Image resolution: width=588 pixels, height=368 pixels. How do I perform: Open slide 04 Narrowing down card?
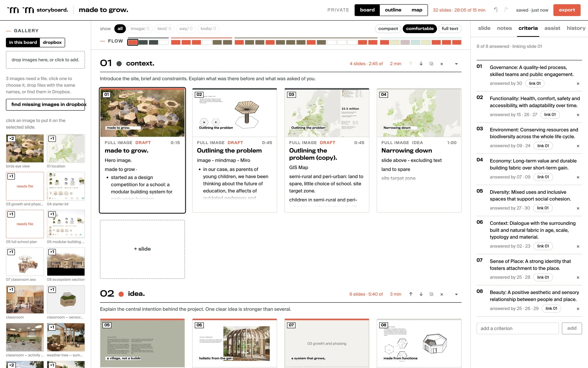[x=419, y=150]
